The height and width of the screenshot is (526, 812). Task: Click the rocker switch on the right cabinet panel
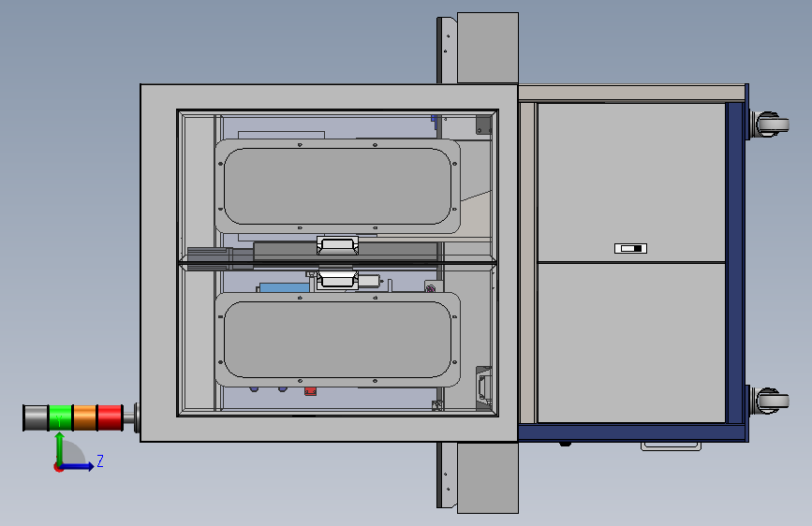[630, 249]
